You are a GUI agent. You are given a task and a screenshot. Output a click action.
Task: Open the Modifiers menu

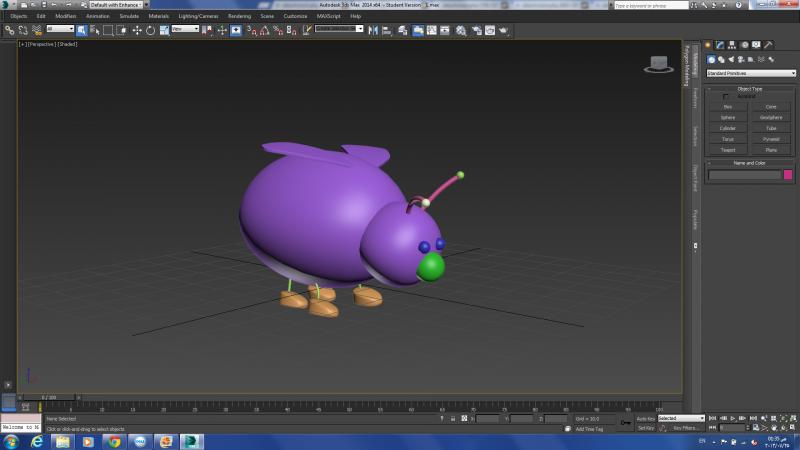tap(65, 16)
